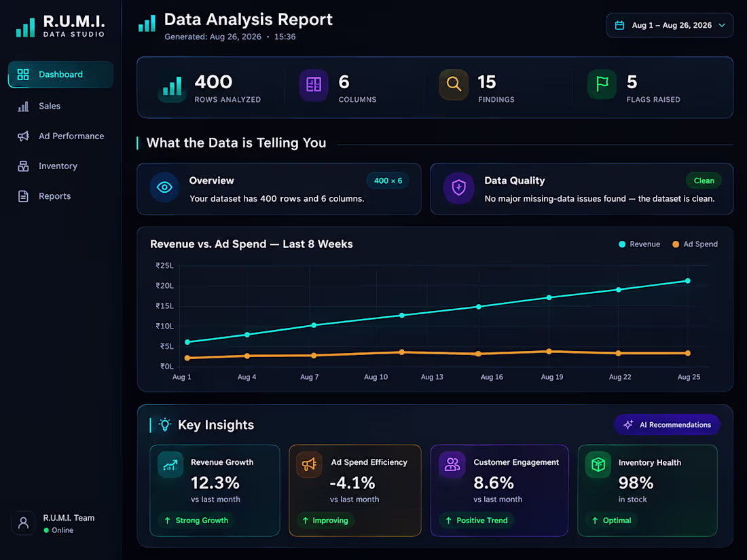Click the 400 Rows Analyzed value
Image resolution: width=747 pixels, height=560 pixels.
pos(213,82)
